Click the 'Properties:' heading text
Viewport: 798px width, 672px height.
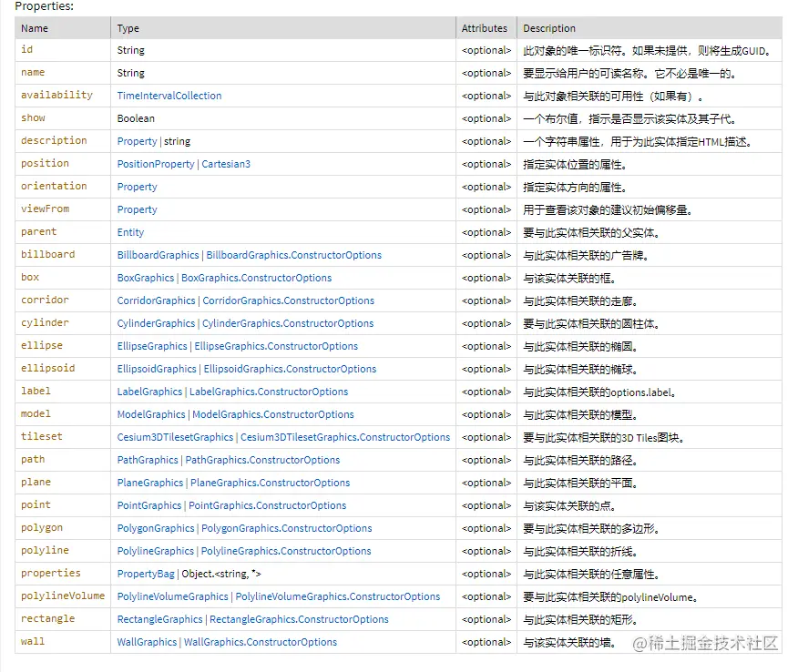coord(45,6)
